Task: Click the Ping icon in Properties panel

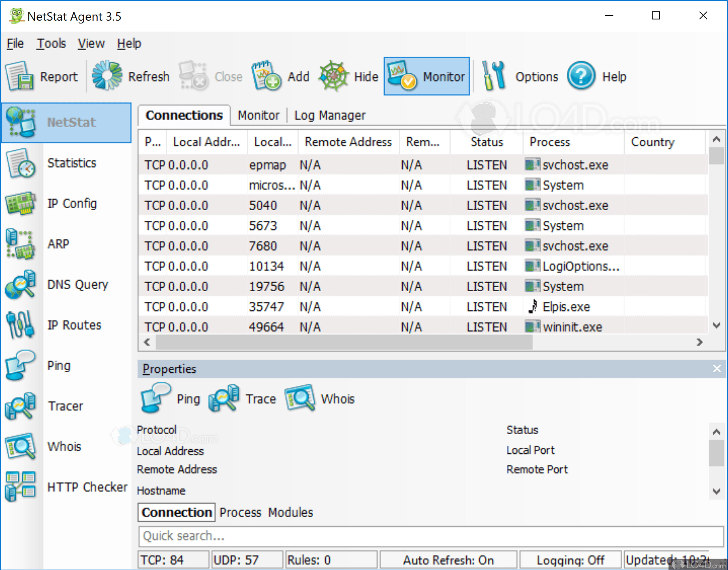Action: (156, 399)
